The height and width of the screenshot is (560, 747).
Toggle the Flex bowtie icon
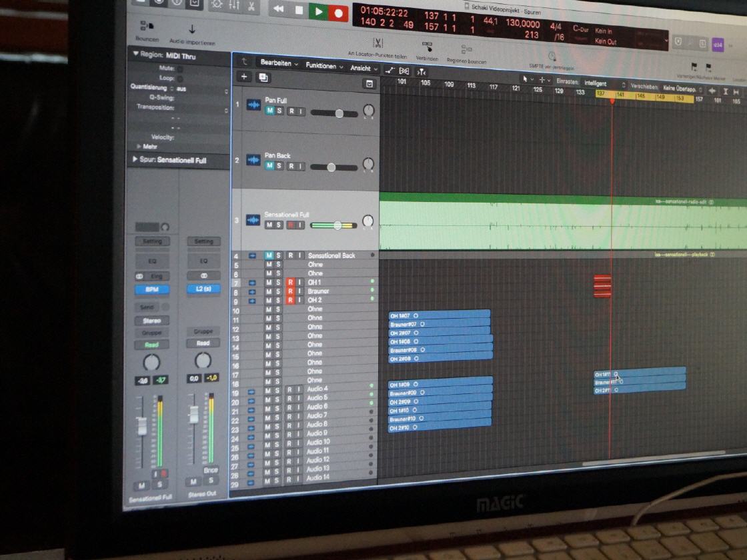pyautogui.click(x=404, y=71)
